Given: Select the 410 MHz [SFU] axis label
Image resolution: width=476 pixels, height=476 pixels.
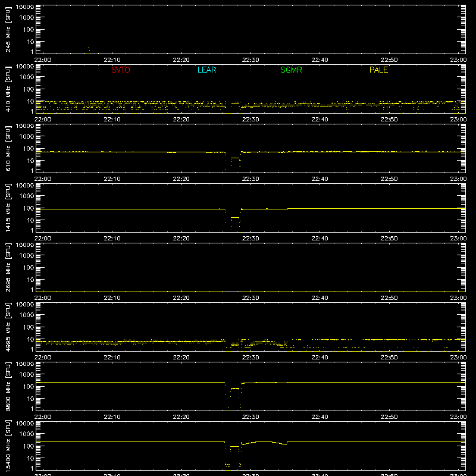Looking at the screenshot, I should click(x=8, y=89).
